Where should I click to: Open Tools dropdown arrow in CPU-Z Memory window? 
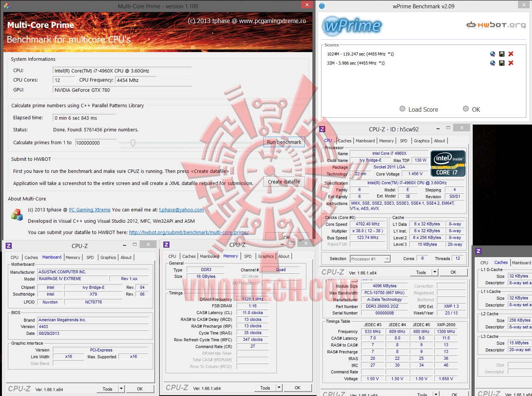click(279, 388)
